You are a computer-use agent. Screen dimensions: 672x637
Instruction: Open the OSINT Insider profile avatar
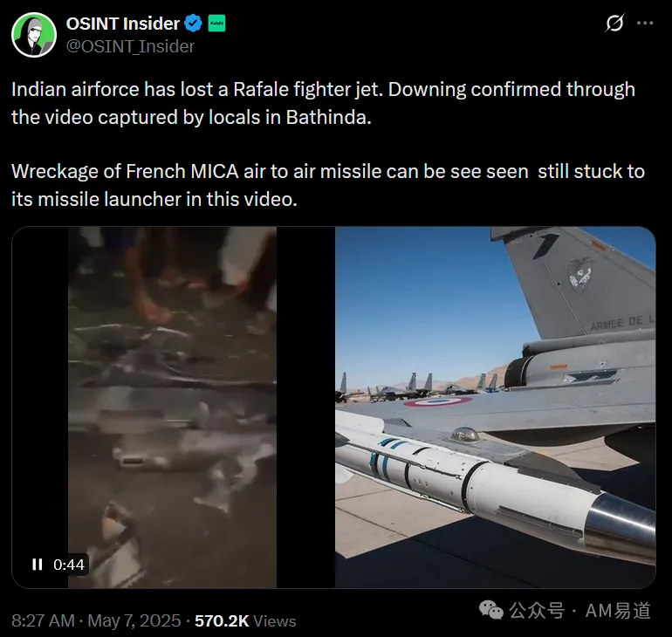pos(34,35)
